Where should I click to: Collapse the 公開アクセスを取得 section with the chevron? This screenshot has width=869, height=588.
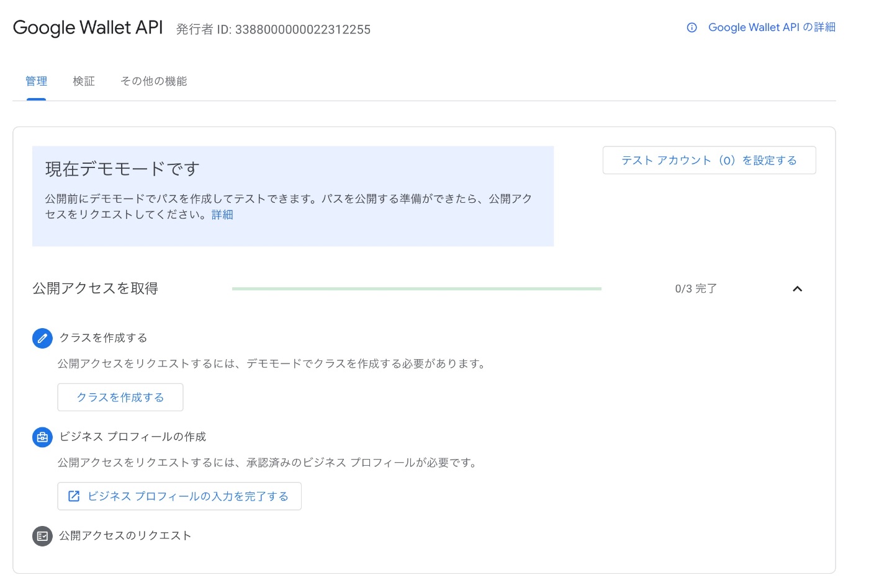point(798,288)
